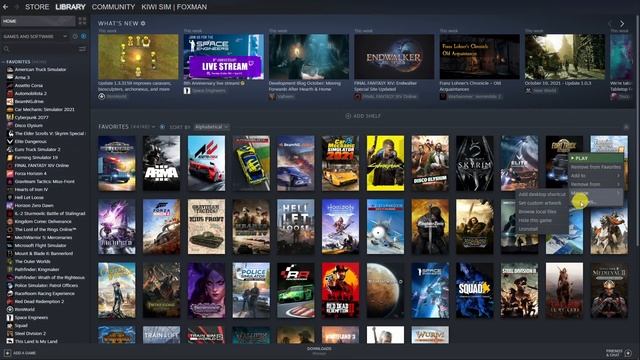The width and height of the screenshot is (640, 360).
Task: Toggle the ready-to-play filter icon
Action: click(x=83, y=36)
